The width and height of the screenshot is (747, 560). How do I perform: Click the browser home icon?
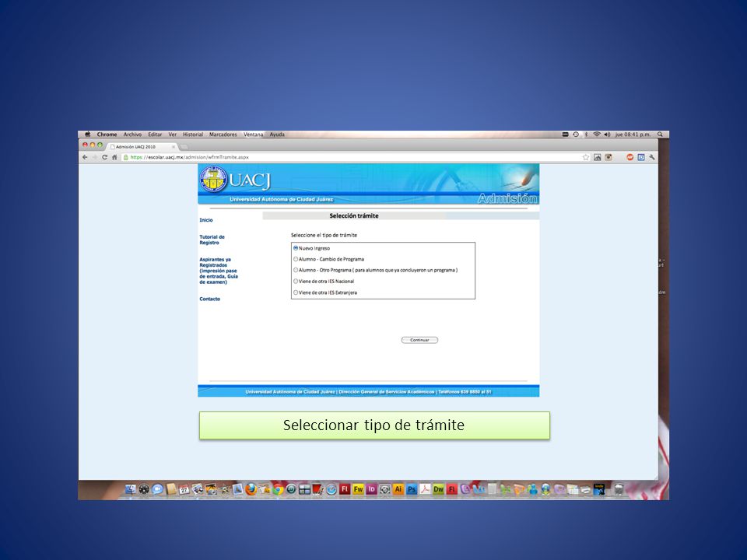[x=114, y=157]
